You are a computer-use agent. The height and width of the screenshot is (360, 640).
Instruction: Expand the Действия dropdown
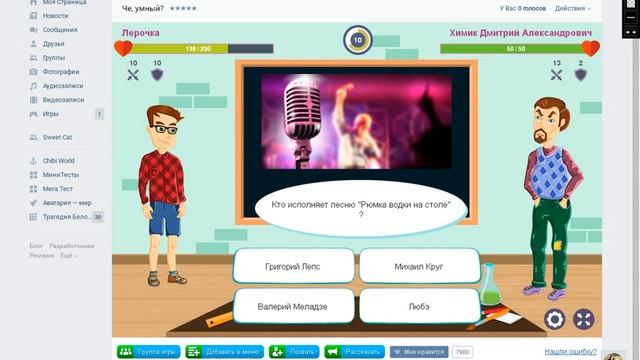(x=573, y=8)
